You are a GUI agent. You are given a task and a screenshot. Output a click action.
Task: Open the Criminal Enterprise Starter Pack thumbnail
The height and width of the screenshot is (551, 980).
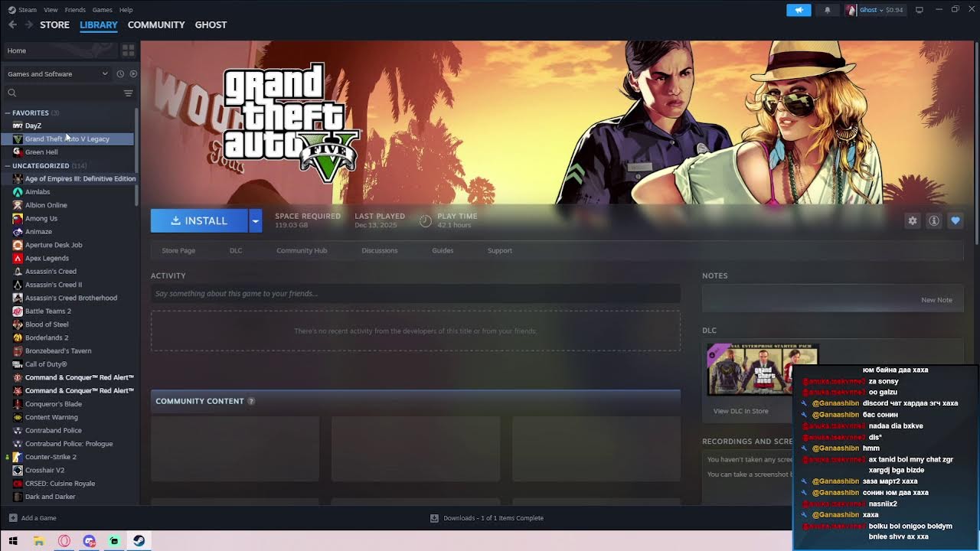coord(763,370)
